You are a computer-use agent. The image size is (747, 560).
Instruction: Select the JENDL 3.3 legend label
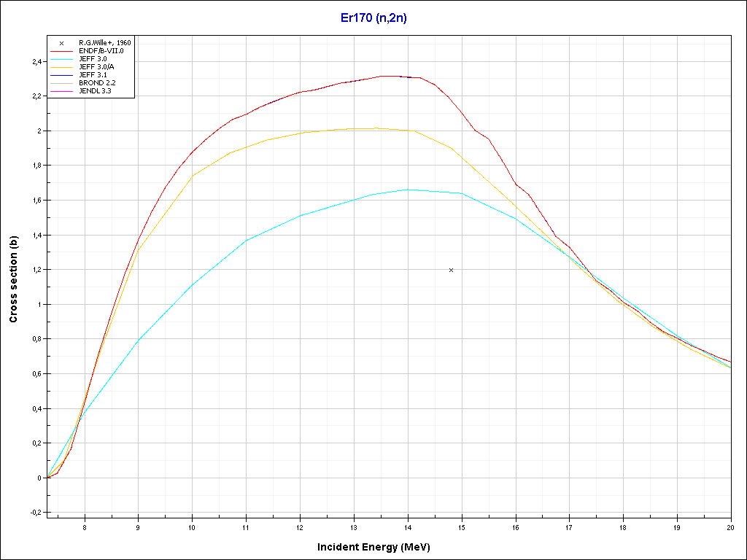pos(96,91)
